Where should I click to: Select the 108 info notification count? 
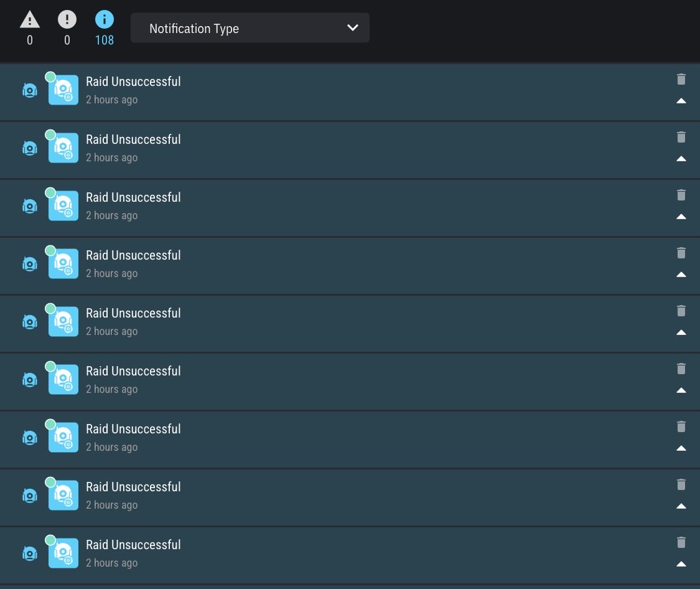click(x=105, y=40)
